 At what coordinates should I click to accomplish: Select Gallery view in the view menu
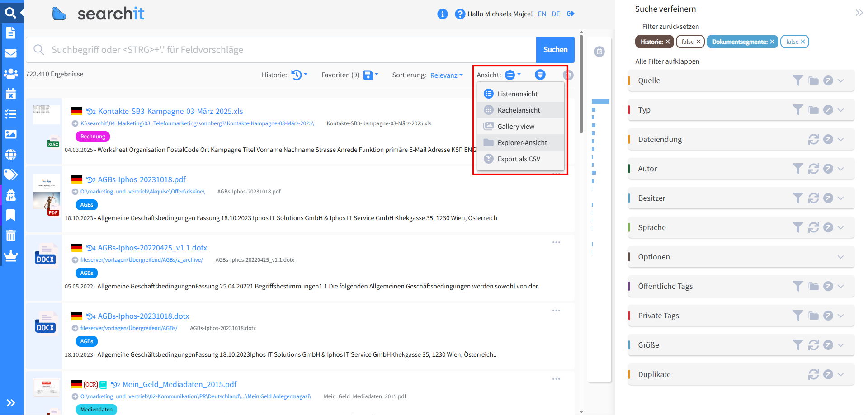coord(521,126)
